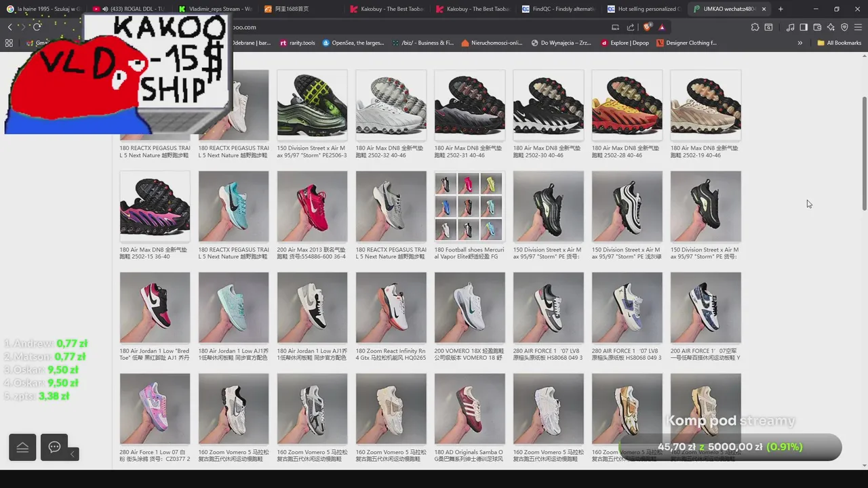Open the Do Wynajecia bookmark

[561, 43]
